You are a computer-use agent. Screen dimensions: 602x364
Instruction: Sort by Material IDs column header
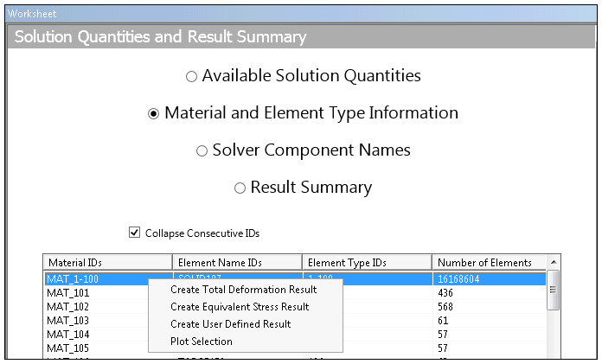click(x=107, y=263)
